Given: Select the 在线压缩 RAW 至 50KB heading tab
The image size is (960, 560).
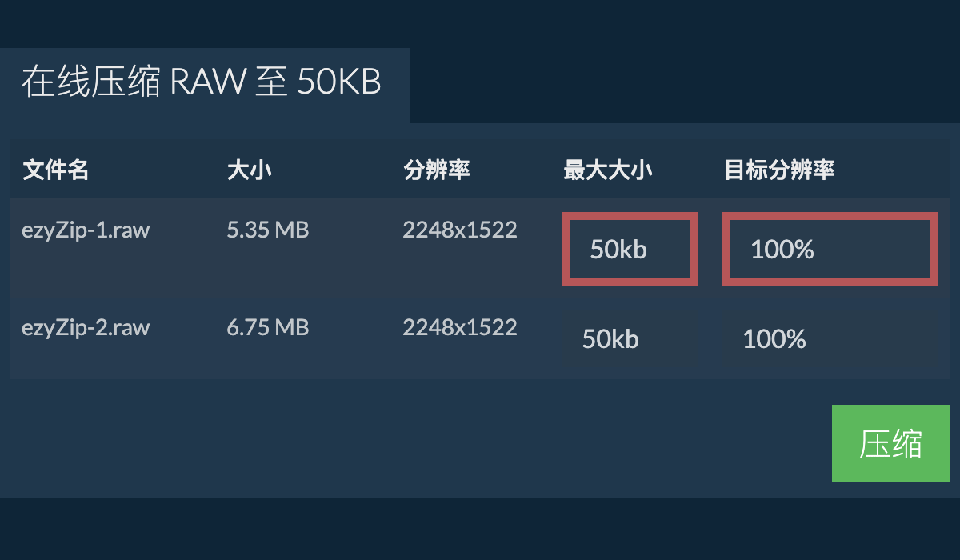Looking at the screenshot, I should 202,83.
